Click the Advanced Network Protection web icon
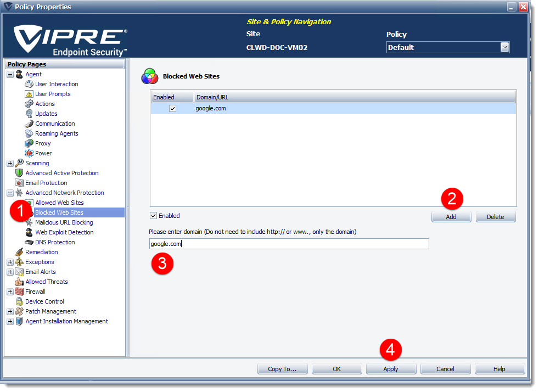 (x=19, y=193)
